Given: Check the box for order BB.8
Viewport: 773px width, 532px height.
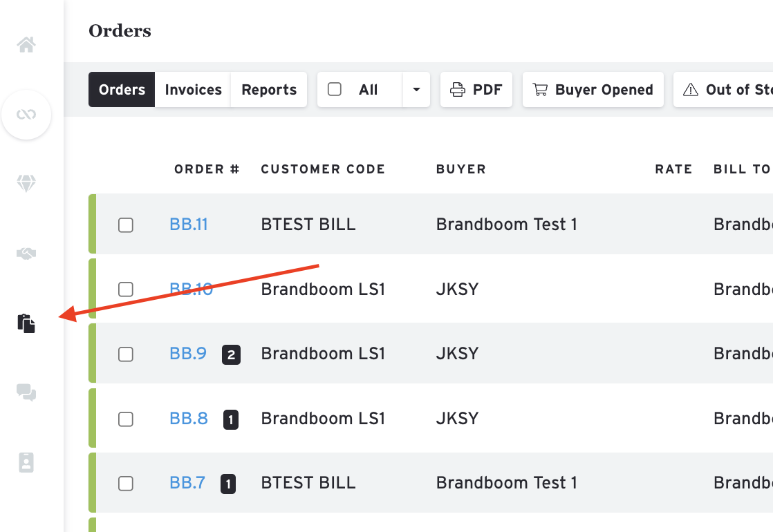Looking at the screenshot, I should (126, 419).
